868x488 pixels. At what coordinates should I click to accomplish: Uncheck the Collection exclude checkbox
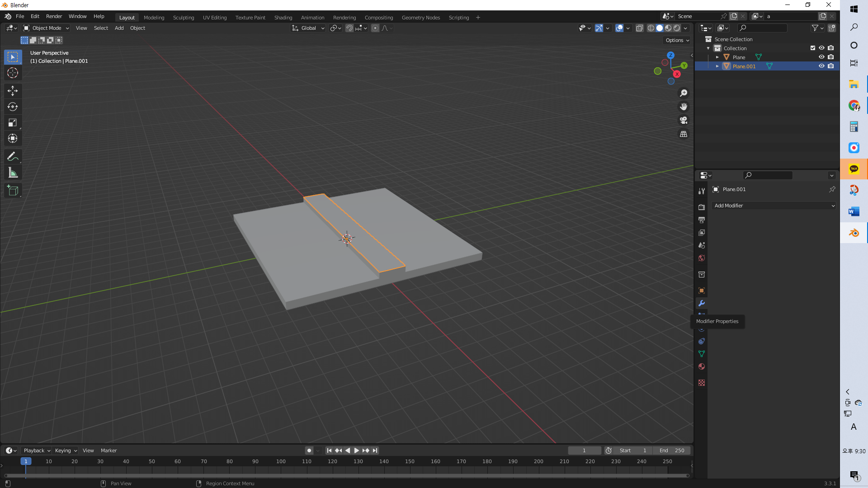click(813, 48)
